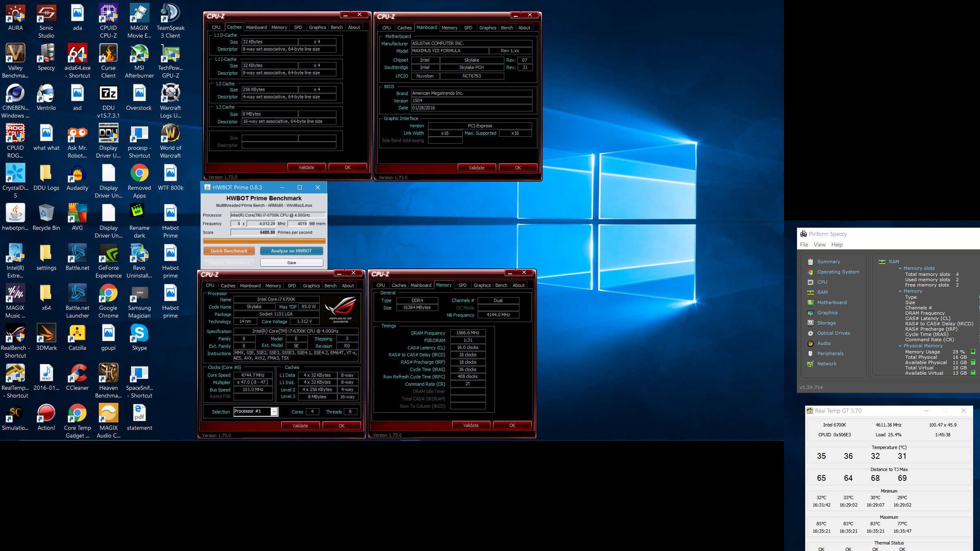Collapse Memory slots section in Speccy
Viewport: 980px width, 551px height.
(x=900, y=269)
